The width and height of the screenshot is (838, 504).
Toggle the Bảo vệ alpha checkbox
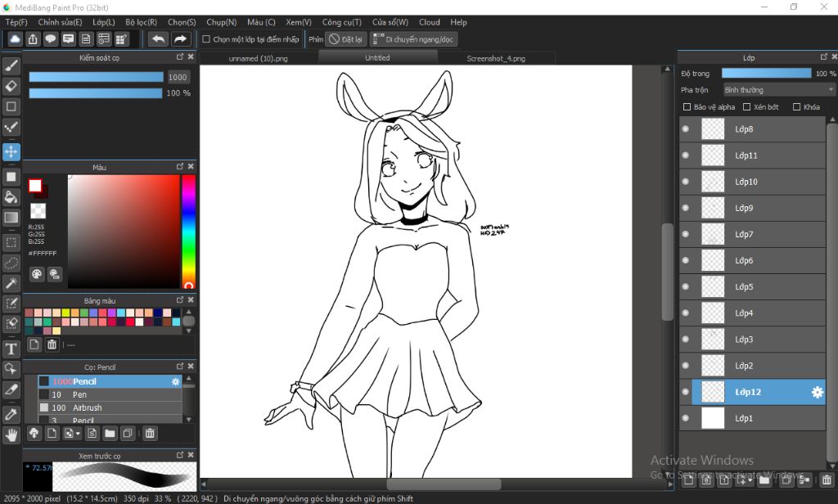click(x=687, y=107)
